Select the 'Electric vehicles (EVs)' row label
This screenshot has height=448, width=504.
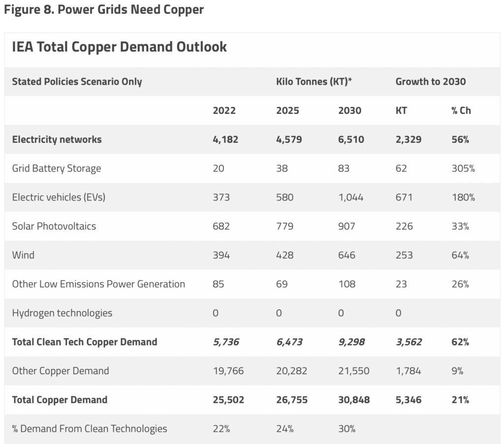pos(59,197)
